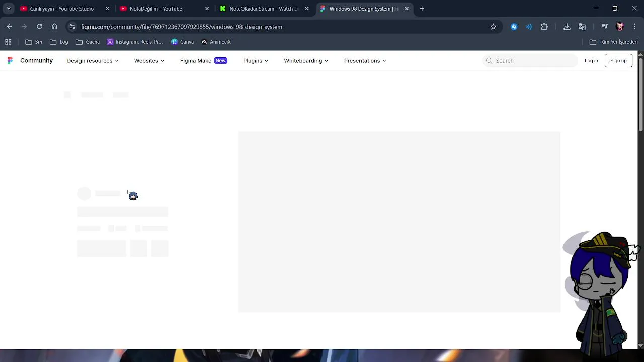The width and height of the screenshot is (644, 362).
Task: Open the Log bookmark folder
Action: point(59,42)
